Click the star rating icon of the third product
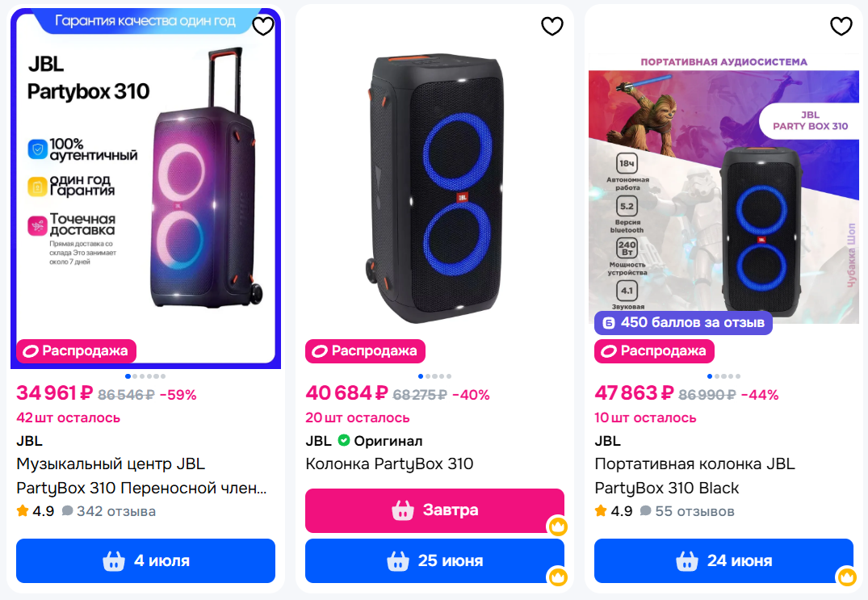This screenshot has width=868, height=600. [x=601, y=511]
